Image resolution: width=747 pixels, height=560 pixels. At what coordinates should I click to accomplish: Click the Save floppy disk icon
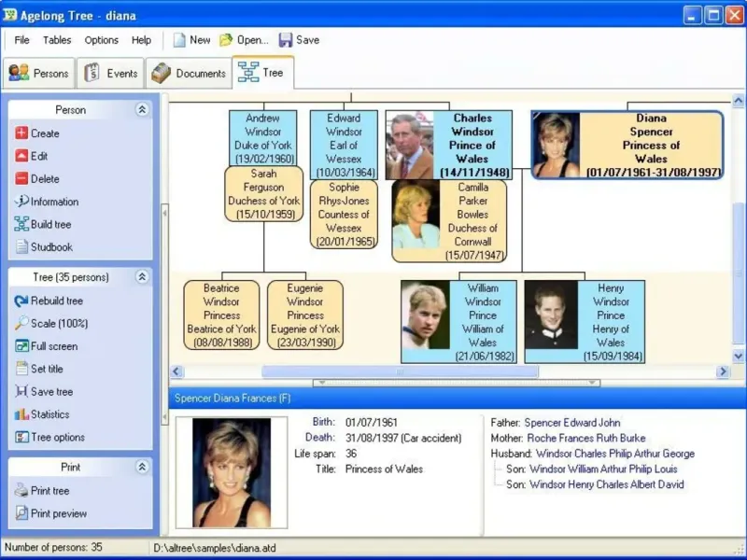pyautogui.click(x=286, y=40)
